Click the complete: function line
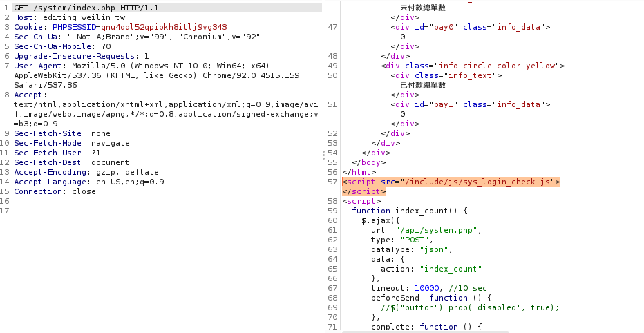644x333 pixels. [x=426, y=327]
